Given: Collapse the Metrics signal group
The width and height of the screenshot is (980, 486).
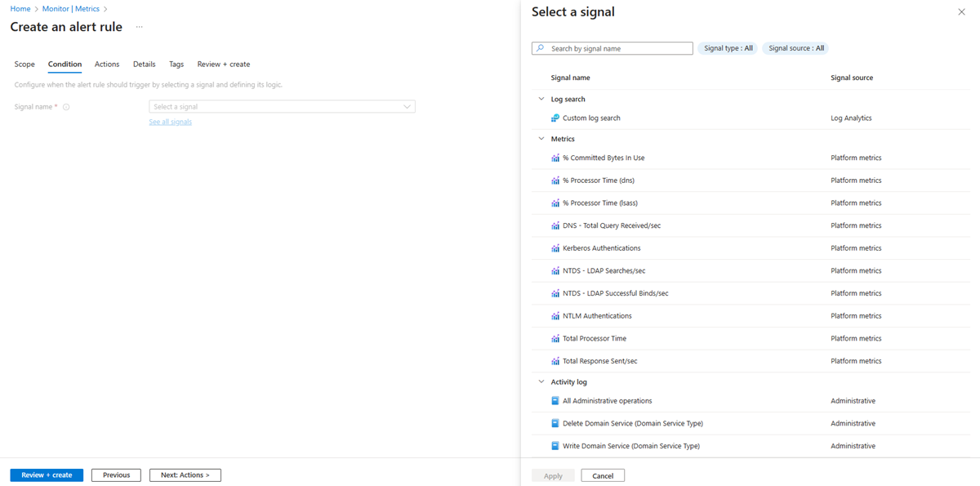Looking at the screenshot, I should click(541, 139).
